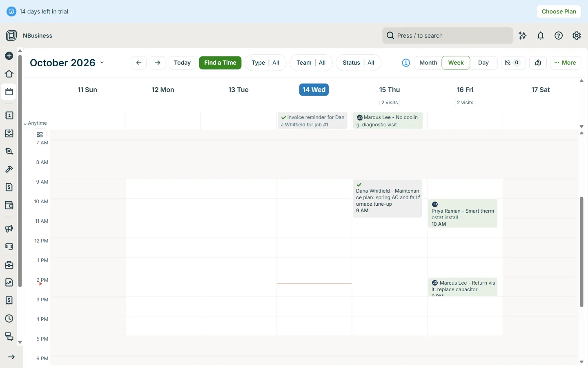Jump to Today

coord(182,63)
